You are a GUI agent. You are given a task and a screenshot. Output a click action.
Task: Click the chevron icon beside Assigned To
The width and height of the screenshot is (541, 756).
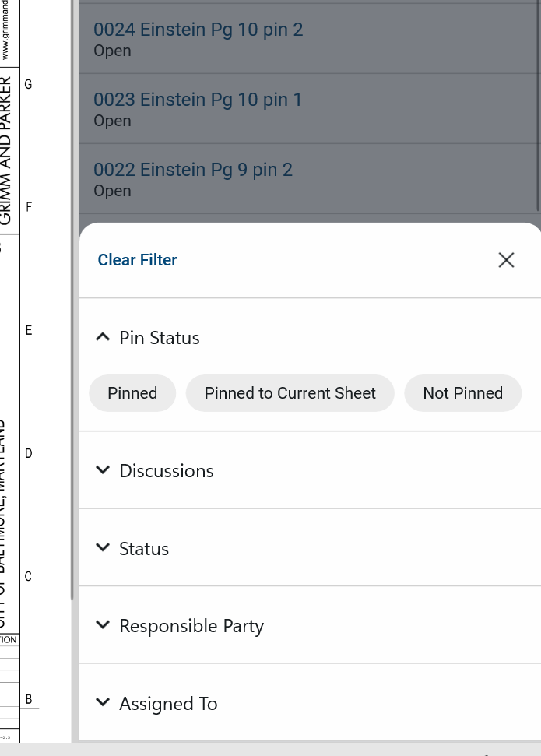coord(103,702)
